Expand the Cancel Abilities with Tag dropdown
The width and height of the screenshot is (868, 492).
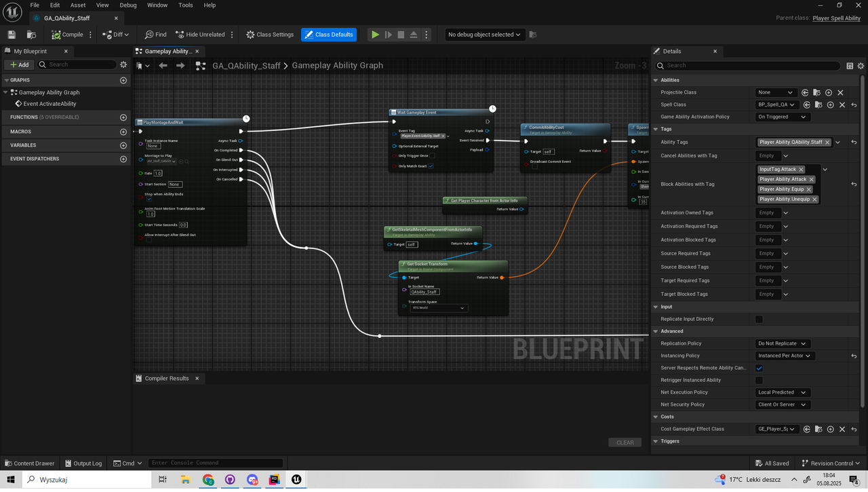point(785,155)
